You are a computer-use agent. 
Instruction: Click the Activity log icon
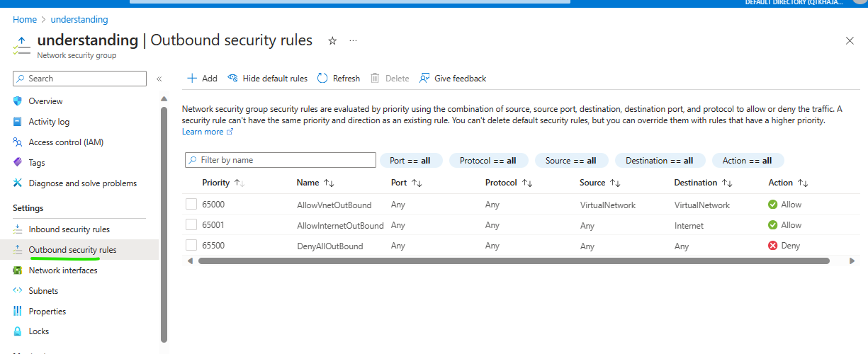coord(18,122)
